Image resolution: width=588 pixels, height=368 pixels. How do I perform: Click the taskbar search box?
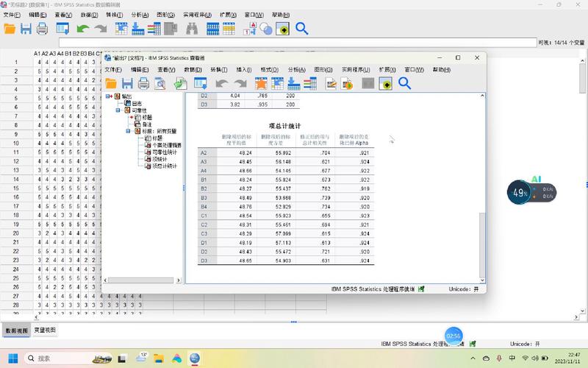(x=68, y=358)
